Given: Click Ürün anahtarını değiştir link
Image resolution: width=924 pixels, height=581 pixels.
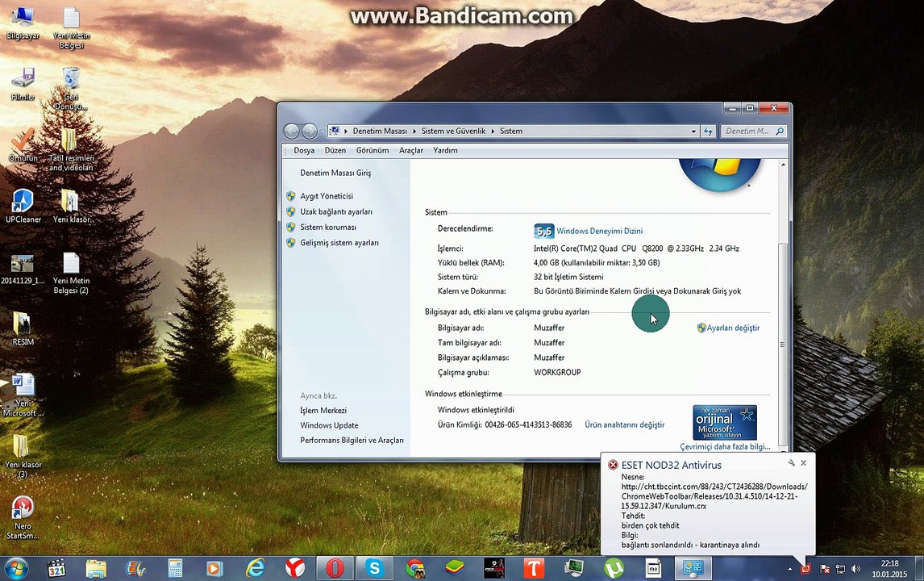Looking at the screenshot, I should (625, 424).
